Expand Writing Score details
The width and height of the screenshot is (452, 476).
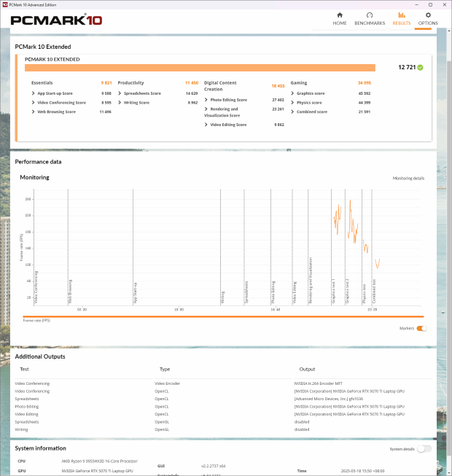120,103
